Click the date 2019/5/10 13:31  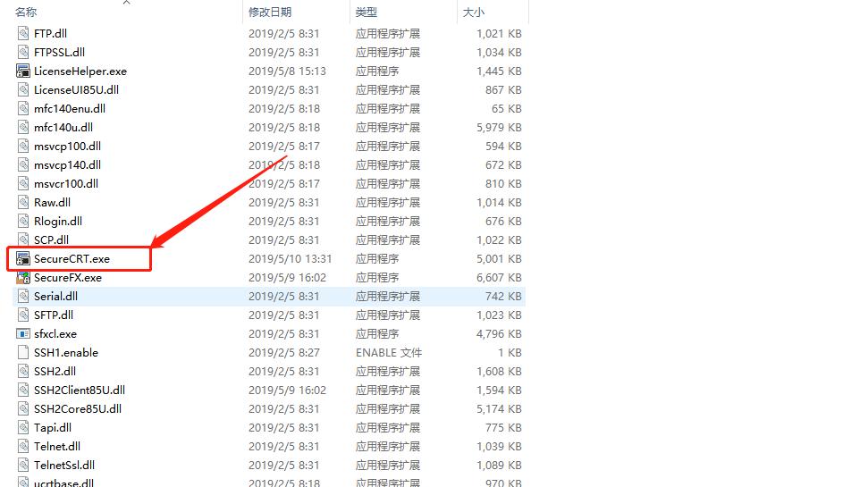coord(290,258)
